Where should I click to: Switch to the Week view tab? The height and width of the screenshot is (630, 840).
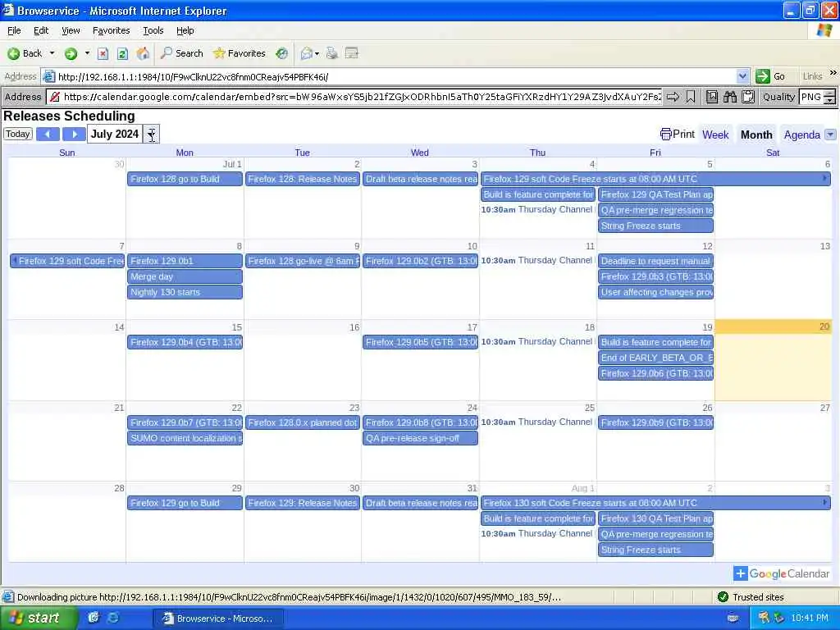point(715,135)
